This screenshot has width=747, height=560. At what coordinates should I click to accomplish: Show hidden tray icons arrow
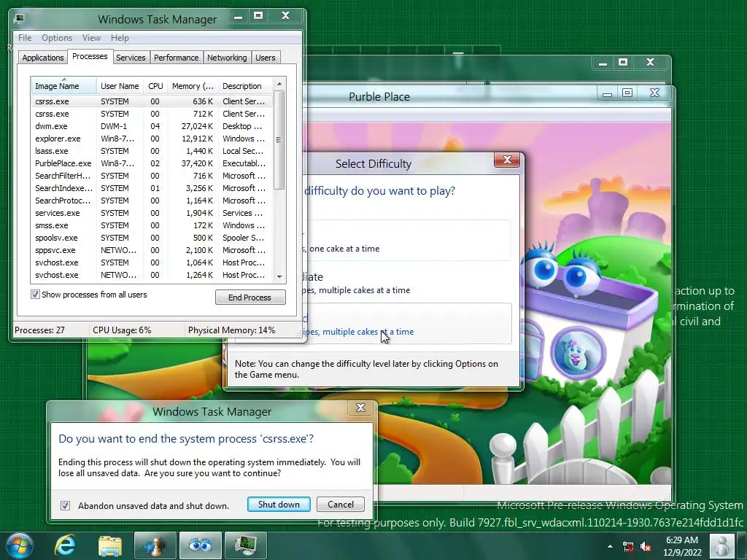click(610, 546)
